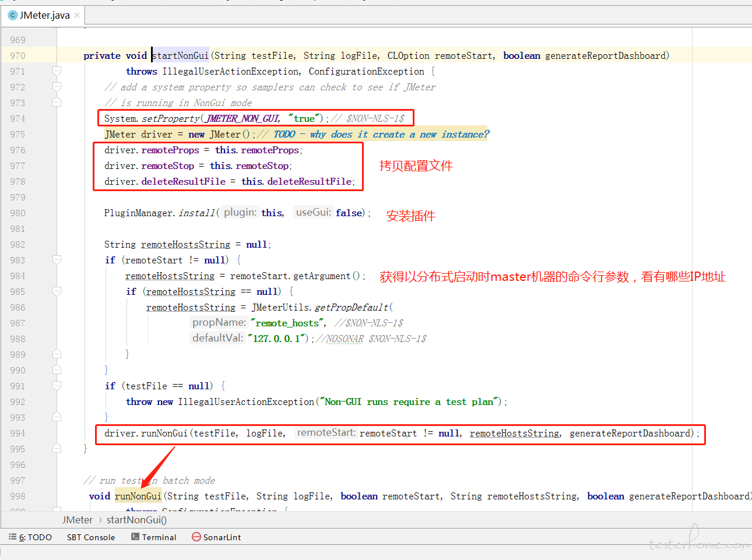Click "Non-GUI runs require a test plan" string

click(x=410, y=401)
